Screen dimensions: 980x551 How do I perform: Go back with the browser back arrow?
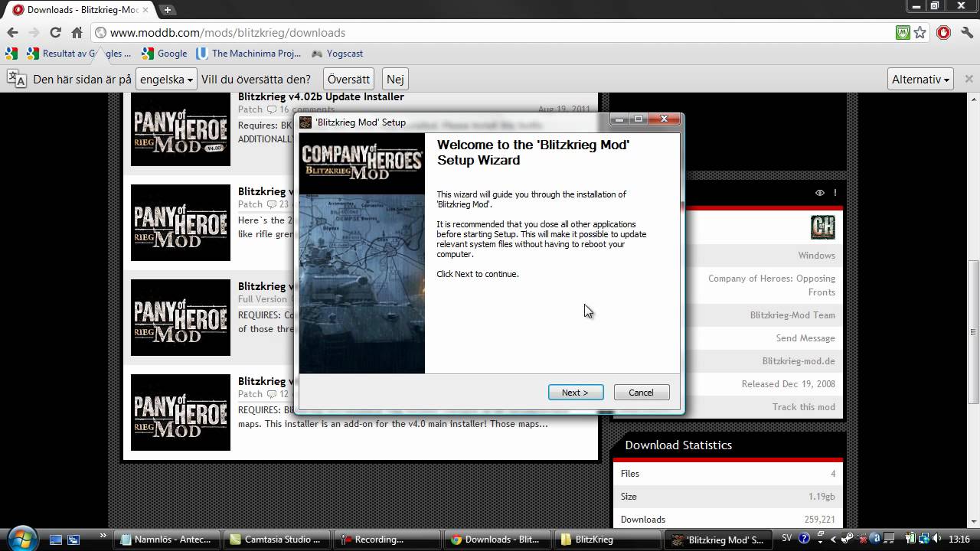tap(12, 33)
